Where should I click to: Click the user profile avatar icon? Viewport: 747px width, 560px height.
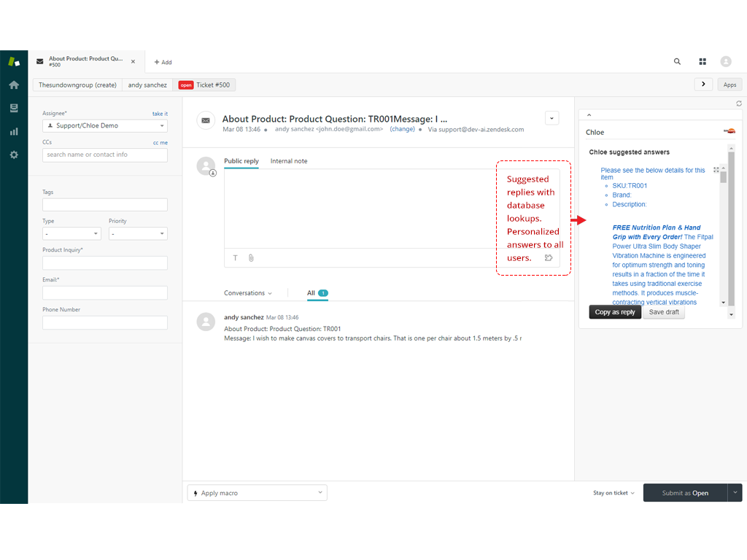[726, 62]
